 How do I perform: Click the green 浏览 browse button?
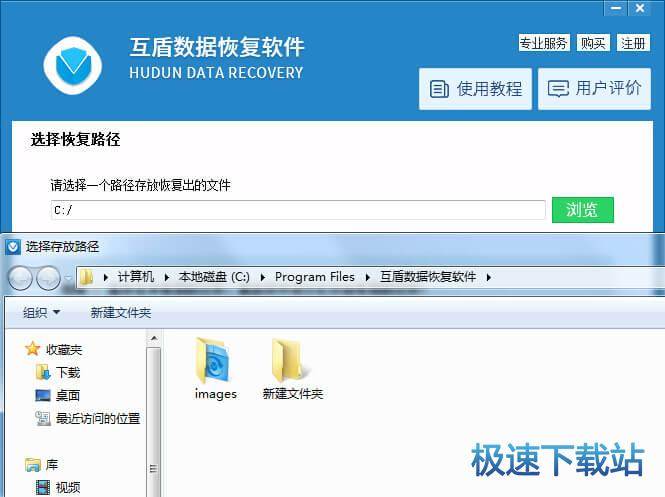pos(582,210)
